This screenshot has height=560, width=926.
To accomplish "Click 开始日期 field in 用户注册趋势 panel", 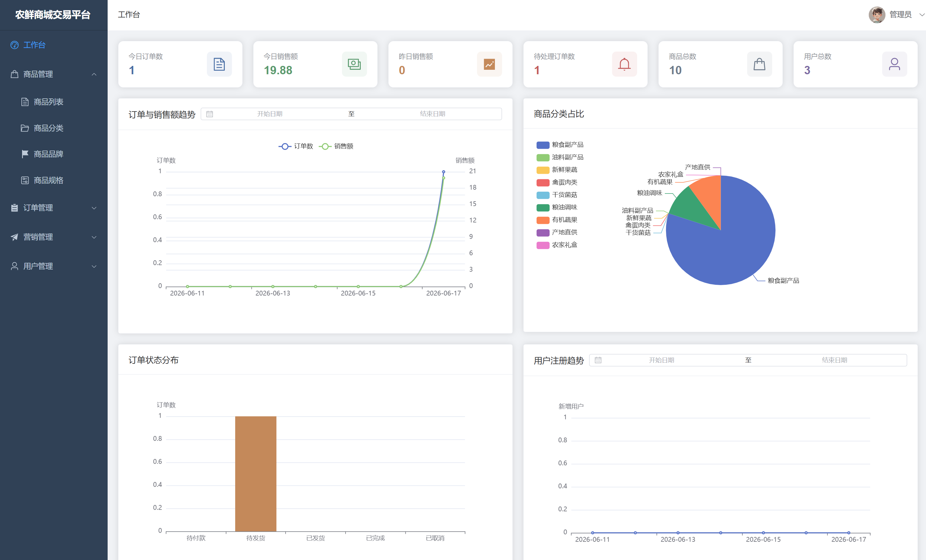I will coord(662,360).
